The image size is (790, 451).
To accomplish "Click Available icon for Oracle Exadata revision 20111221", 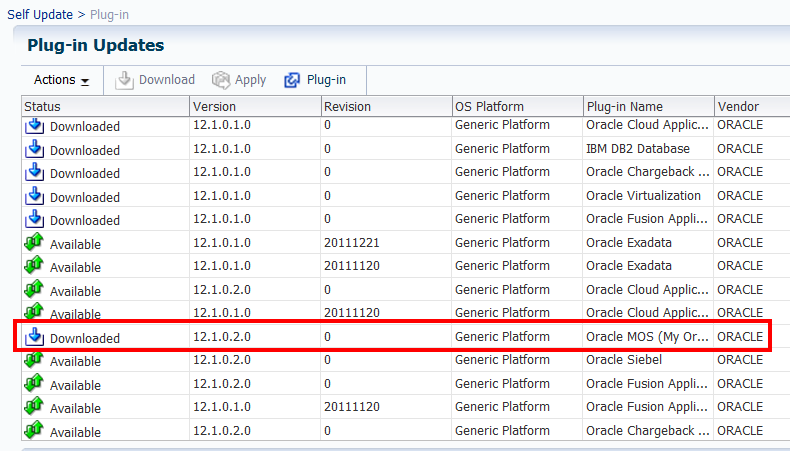I will coord(34,243).
